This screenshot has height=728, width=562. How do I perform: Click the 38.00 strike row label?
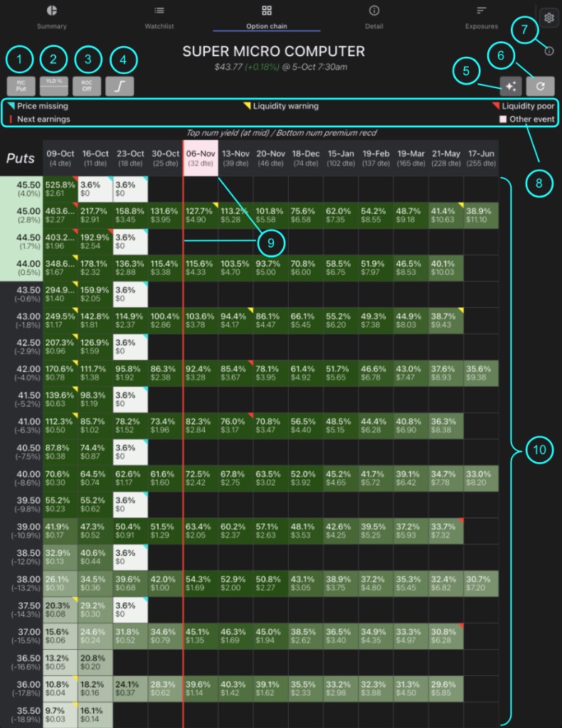[21, 583]
